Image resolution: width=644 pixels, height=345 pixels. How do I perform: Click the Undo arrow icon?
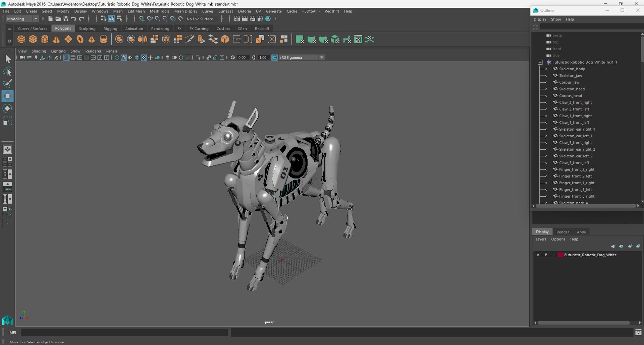pyautogui.click(x=73, y=19)
